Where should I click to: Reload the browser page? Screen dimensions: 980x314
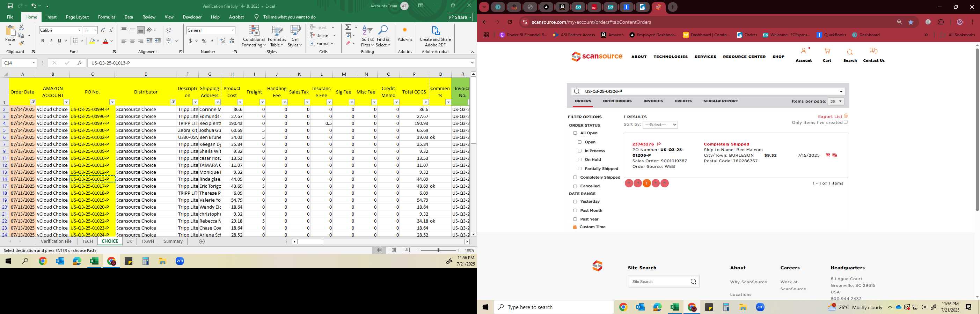(x=510, y=22)
